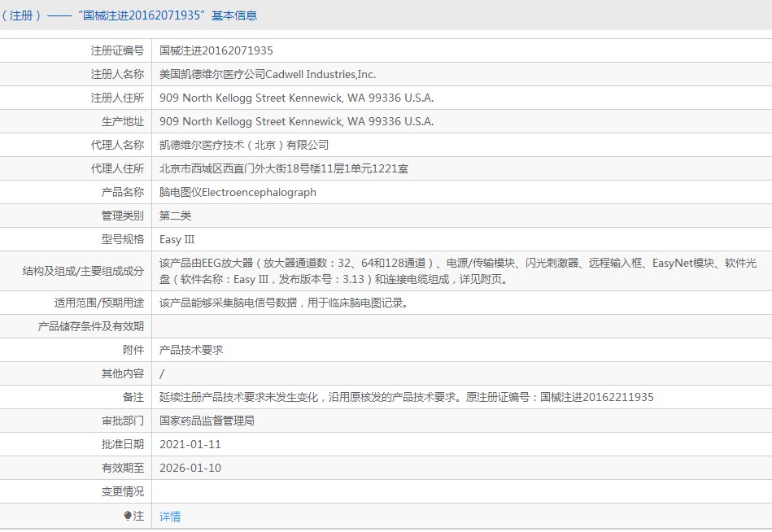
Task: Click the 生产地址 address value
Action: (296, 121)
